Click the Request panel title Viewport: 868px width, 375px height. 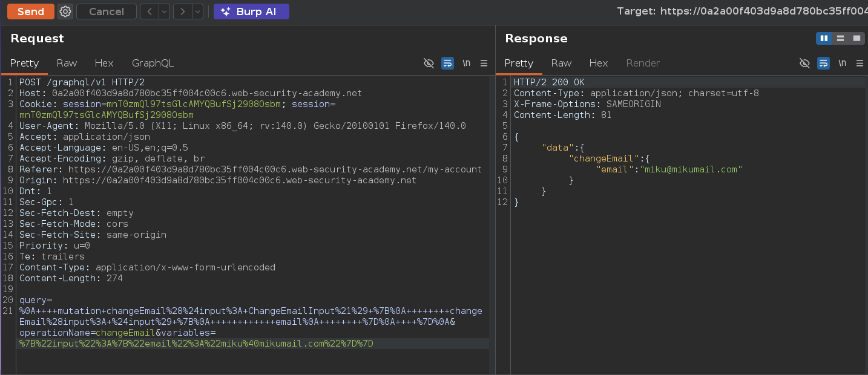[37, 38]
